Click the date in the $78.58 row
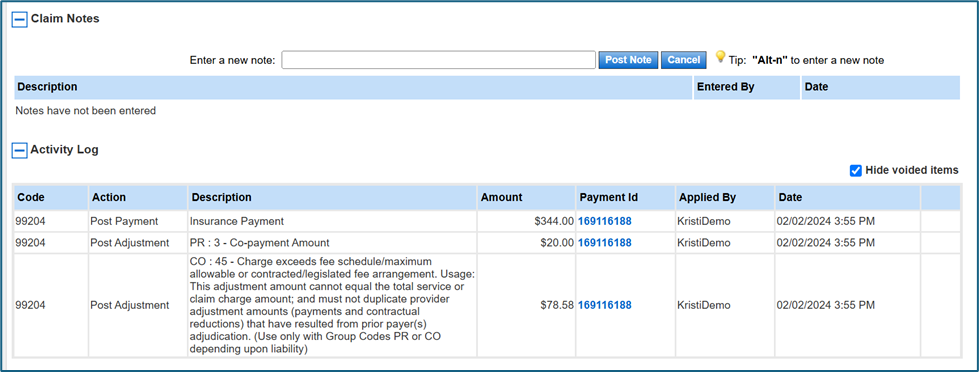This screenshot has height=372, width=979. (x=825, y=305)
